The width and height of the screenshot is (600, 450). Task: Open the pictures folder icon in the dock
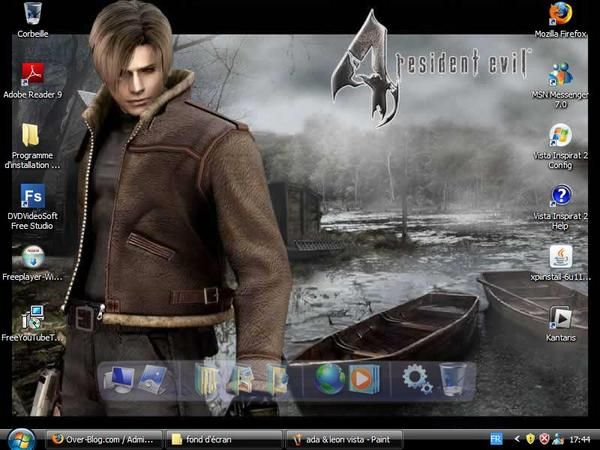(x=241, y=380)
